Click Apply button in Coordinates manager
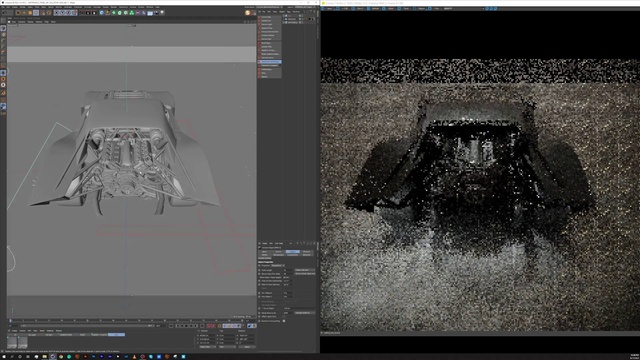The height and width of the screenshot is (360, 640). pos(247,347)
